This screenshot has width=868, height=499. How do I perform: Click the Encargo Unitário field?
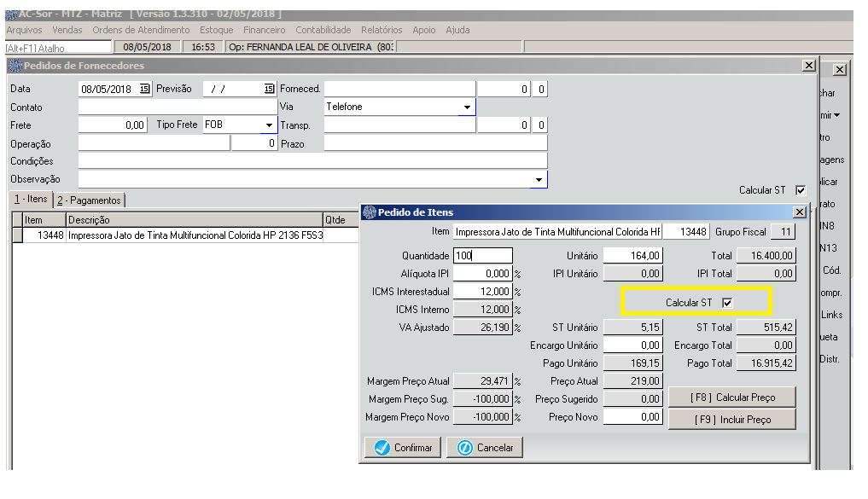632,345
